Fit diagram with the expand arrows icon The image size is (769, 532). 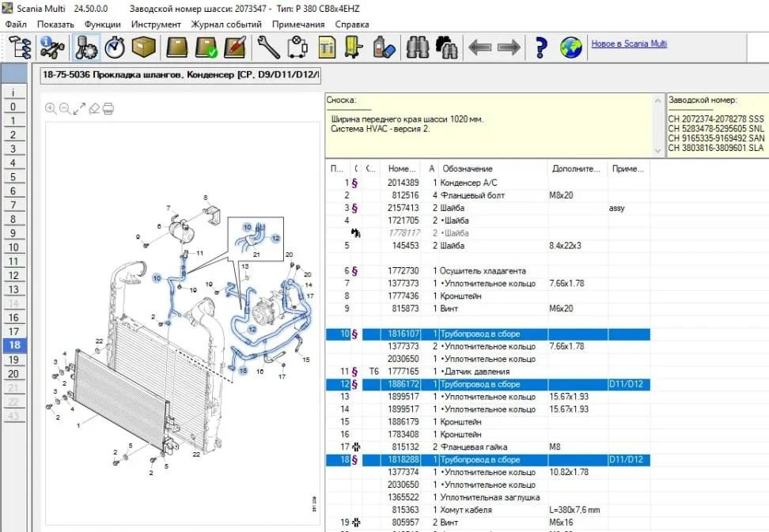click(x=79, y=108)
